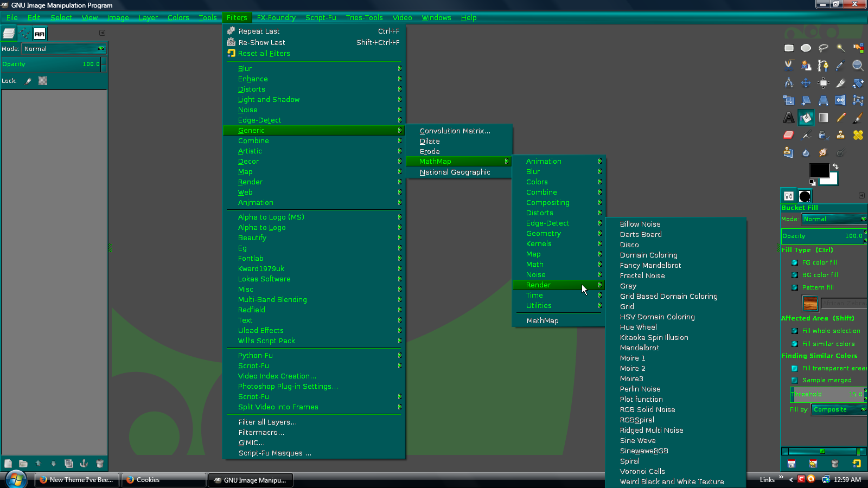This screenshot has height=488, width=868.
Task: Open the Fill by Composite dropdown
Action: (839, 409)
